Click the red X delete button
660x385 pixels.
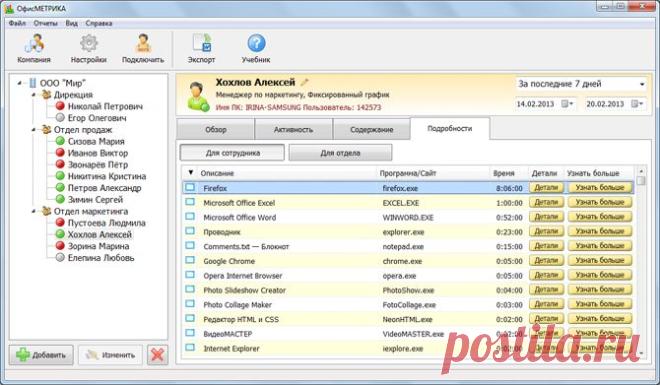click(157, 355)
